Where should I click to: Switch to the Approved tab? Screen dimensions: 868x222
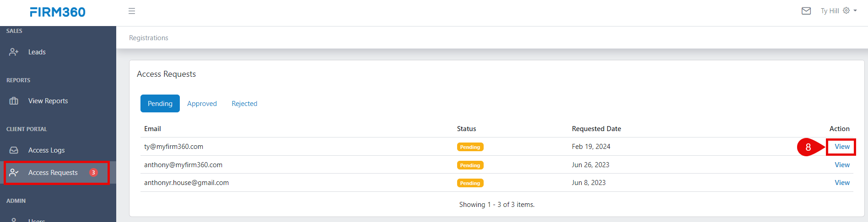point(202,104)
